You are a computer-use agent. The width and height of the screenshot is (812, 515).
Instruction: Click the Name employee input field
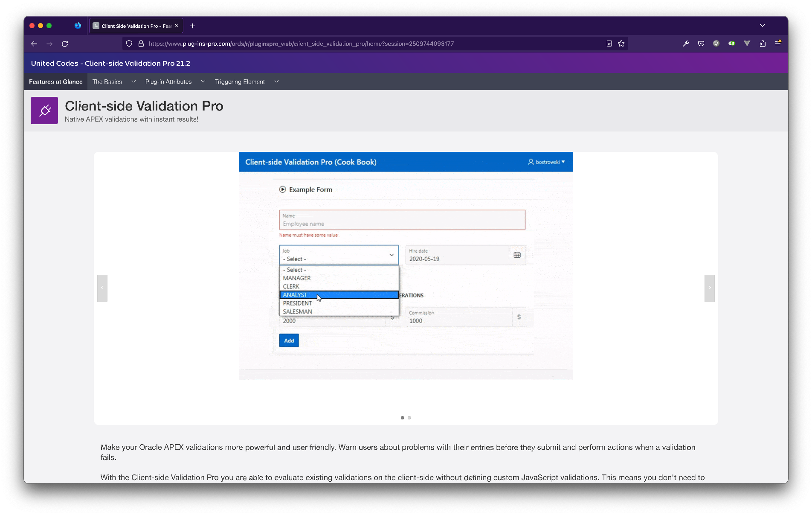pos(402,220)
